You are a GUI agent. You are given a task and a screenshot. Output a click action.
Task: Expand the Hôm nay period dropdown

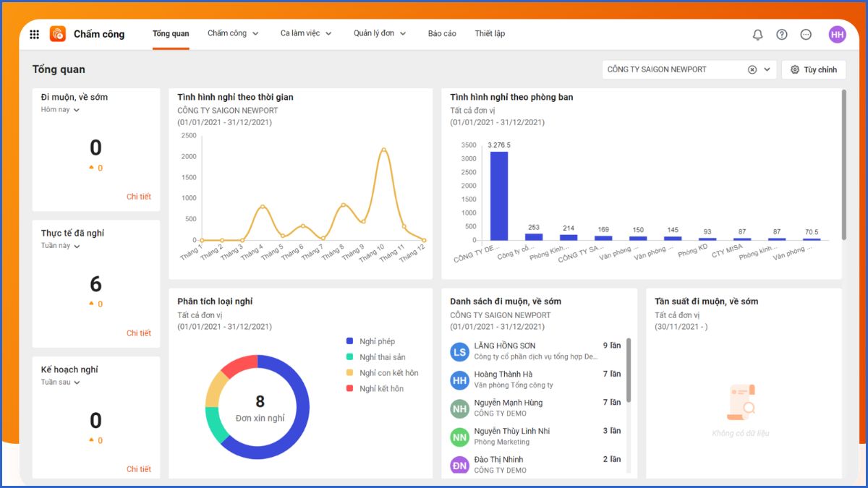pos(60,110)
